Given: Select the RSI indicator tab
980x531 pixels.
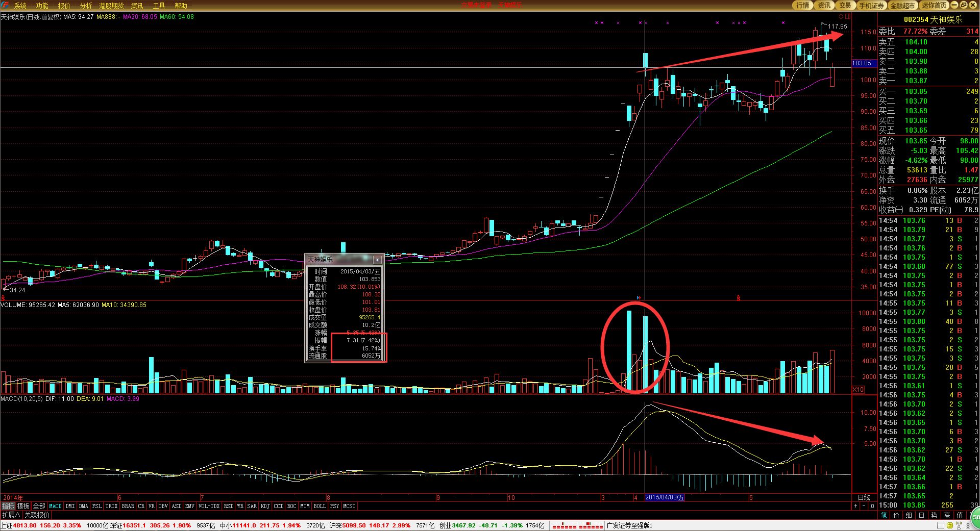Looking at the screenshot, I should click(x=228, y=506).
